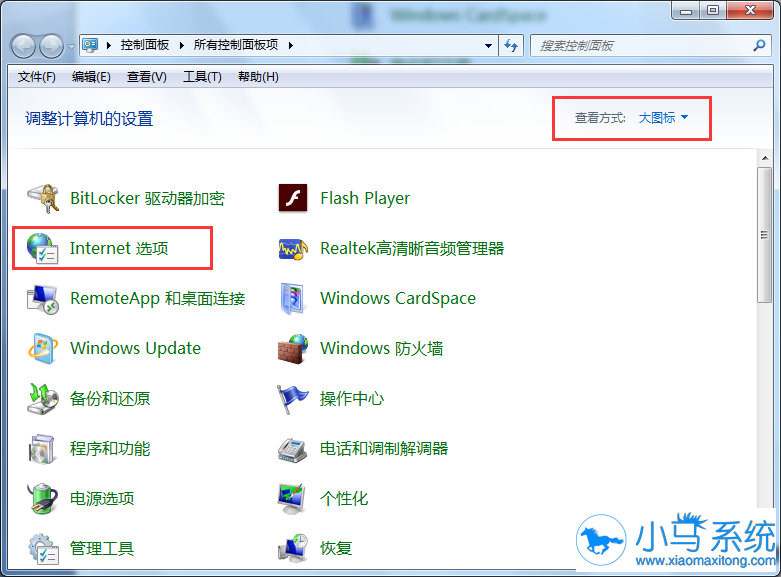
Task: Open the 帮助(H) menu
Action: (258, 77)
